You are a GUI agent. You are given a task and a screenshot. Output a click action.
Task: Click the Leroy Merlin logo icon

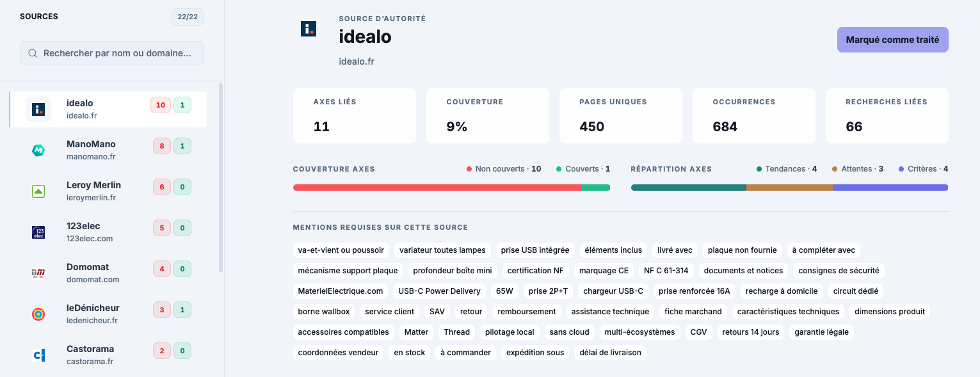38,191
